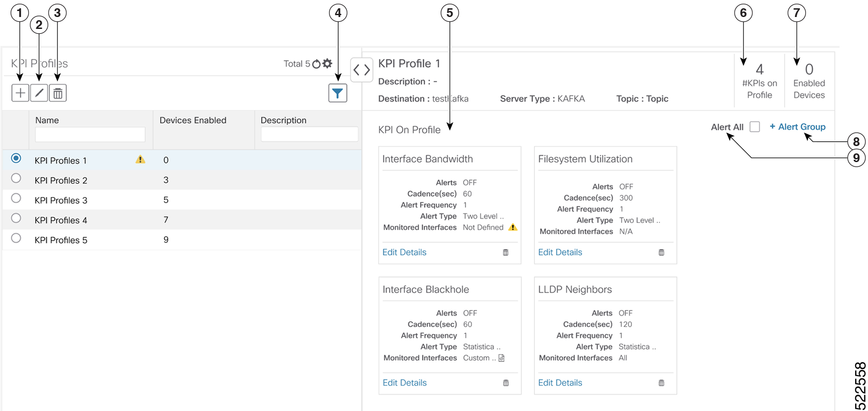Click the KPI Profiles 1 name

point(61,161)
